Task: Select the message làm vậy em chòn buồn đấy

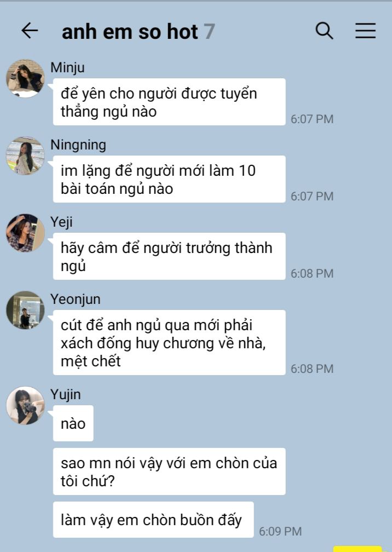Action: click(x=153, y=520)
